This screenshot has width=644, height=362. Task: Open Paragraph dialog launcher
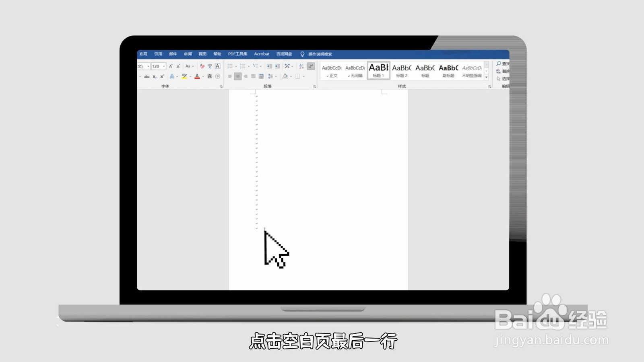[x=314, y=86]
